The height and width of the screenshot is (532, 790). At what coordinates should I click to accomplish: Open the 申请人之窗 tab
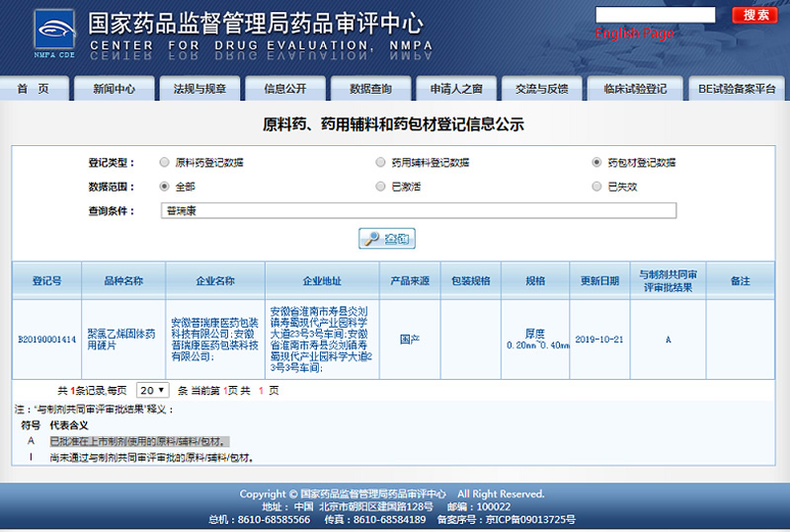[x=456, y=89]
